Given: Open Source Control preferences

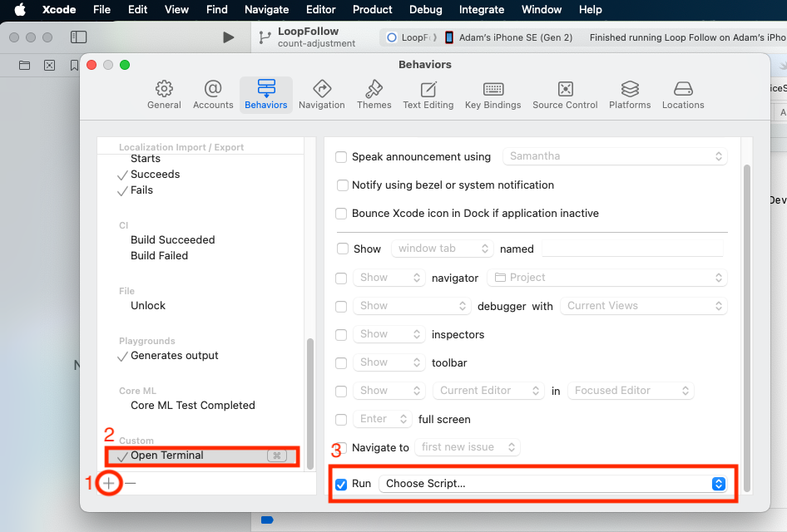Looking at the screenshot, I should [565, 94].
